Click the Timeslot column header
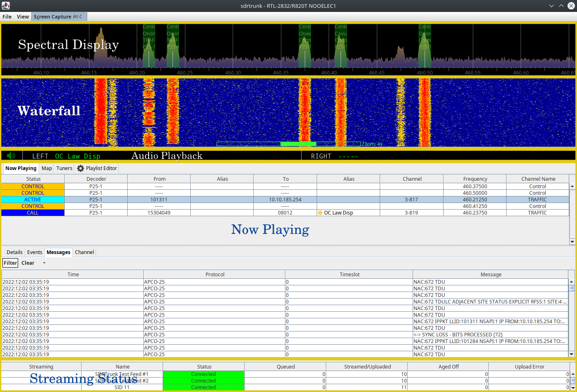 (x=349, y=275)
